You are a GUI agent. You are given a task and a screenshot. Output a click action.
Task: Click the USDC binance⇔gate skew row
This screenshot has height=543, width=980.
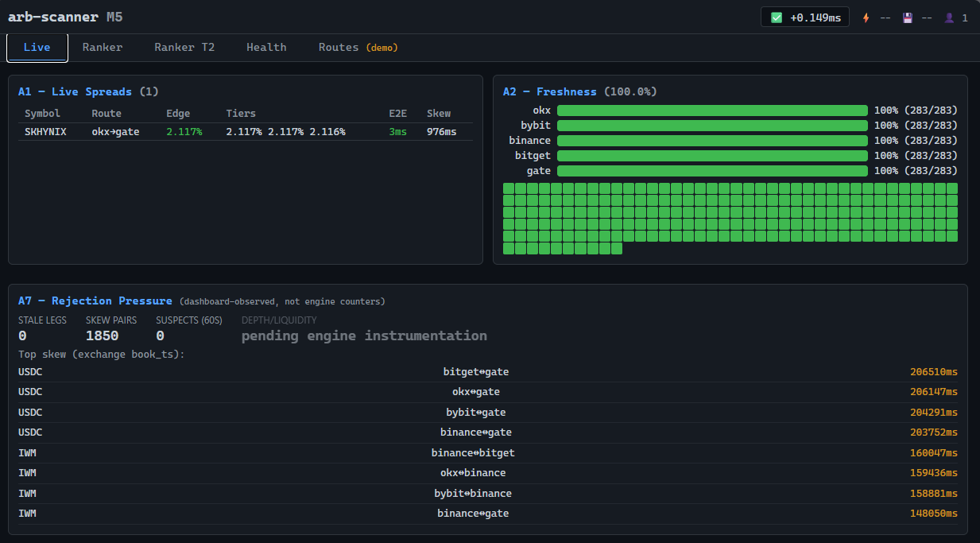coord(488,432)
